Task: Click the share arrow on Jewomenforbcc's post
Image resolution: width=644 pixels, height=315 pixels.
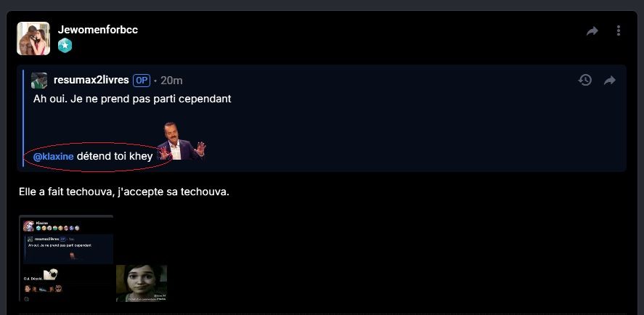Action: click(x=592, y=30)
